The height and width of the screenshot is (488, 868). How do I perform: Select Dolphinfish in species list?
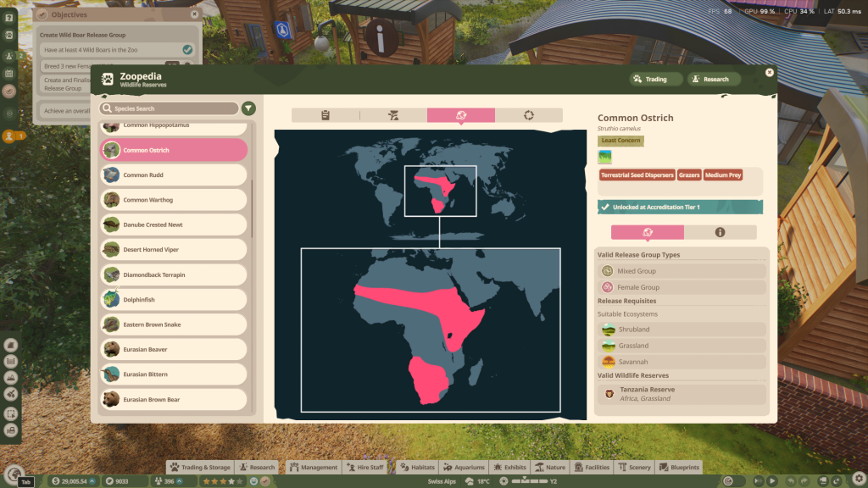pos(173,299)
